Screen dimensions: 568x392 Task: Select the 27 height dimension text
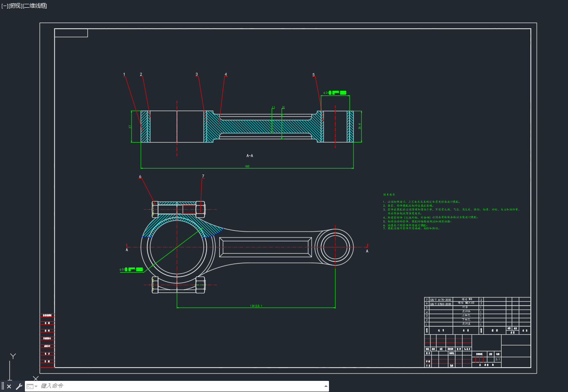(x=130, y=127)
